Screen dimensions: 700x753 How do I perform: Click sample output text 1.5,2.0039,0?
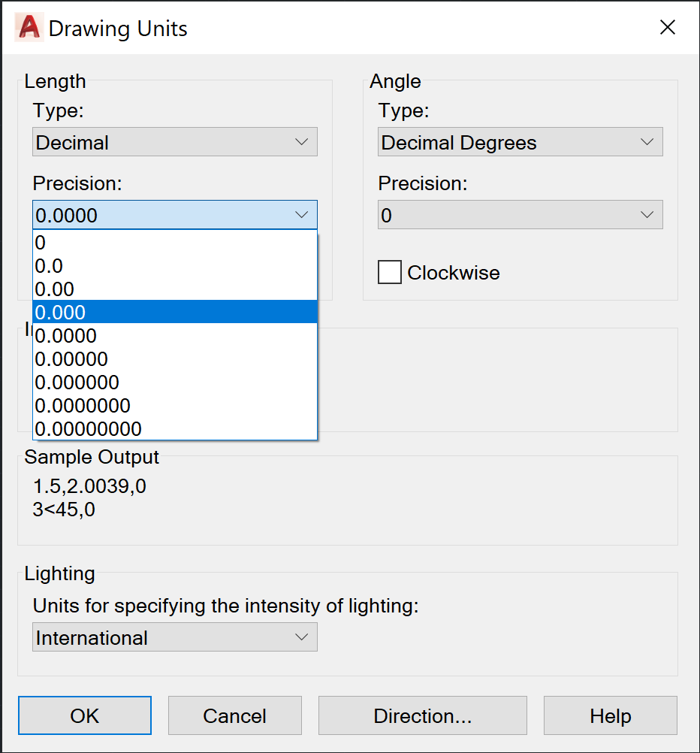coord(90,486)
